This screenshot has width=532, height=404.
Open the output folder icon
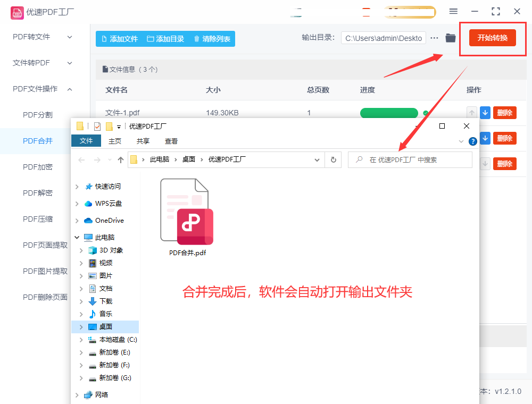point(450,38)
